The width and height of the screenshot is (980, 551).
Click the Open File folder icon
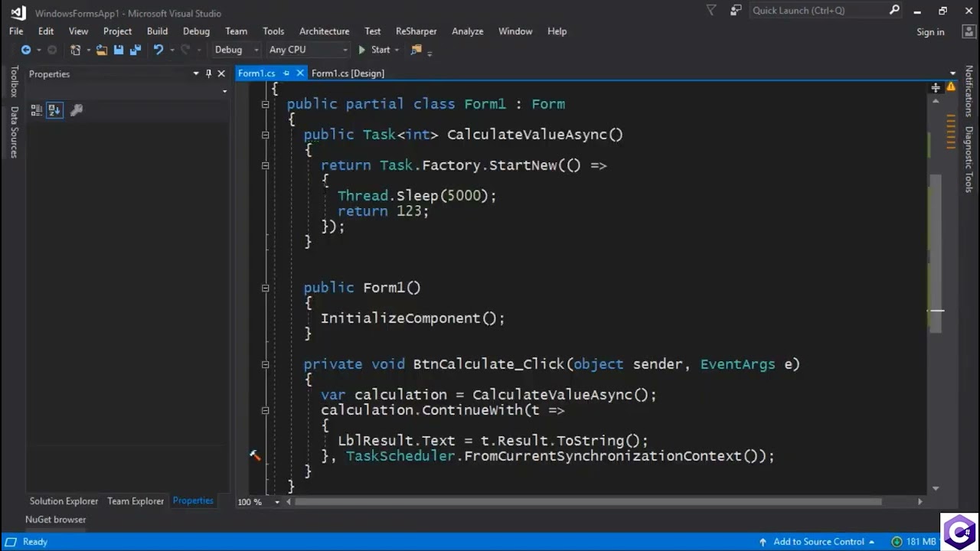(x=102, y=50)
